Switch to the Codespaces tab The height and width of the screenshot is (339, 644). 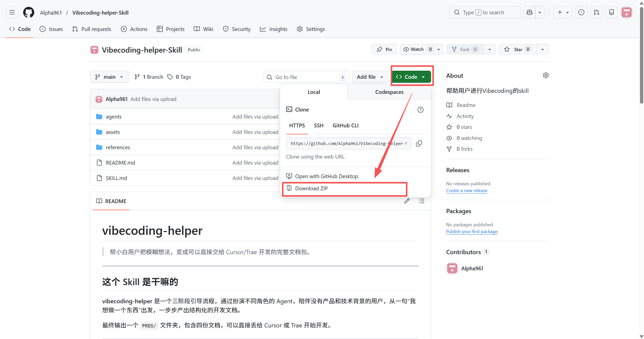tap(389, 92)
